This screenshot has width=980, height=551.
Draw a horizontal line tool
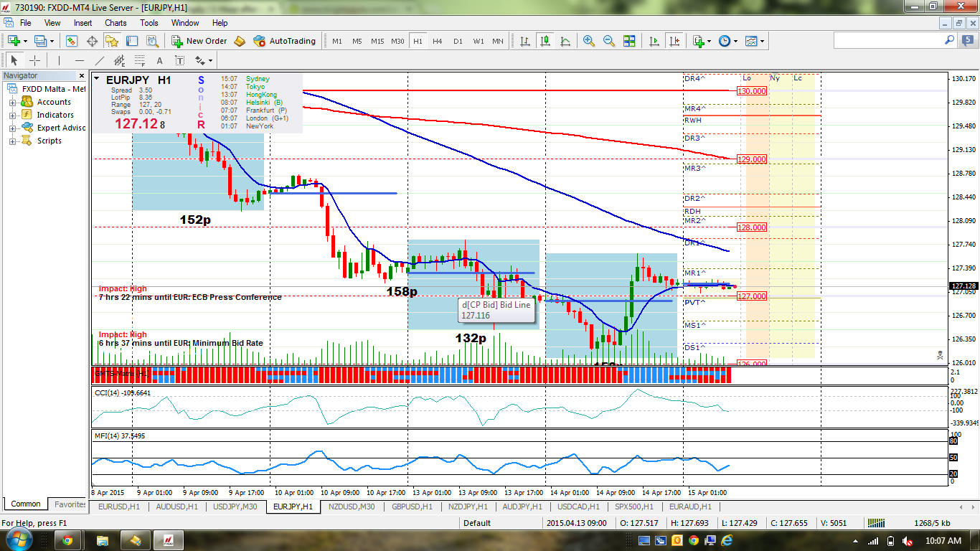[x=79, y=60]
